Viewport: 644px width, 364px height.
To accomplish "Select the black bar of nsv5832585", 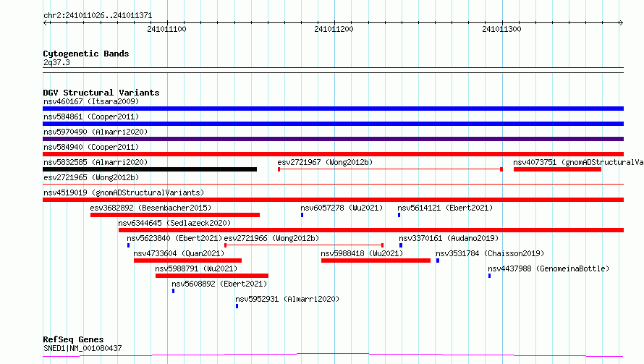I will tap(150, 169).
